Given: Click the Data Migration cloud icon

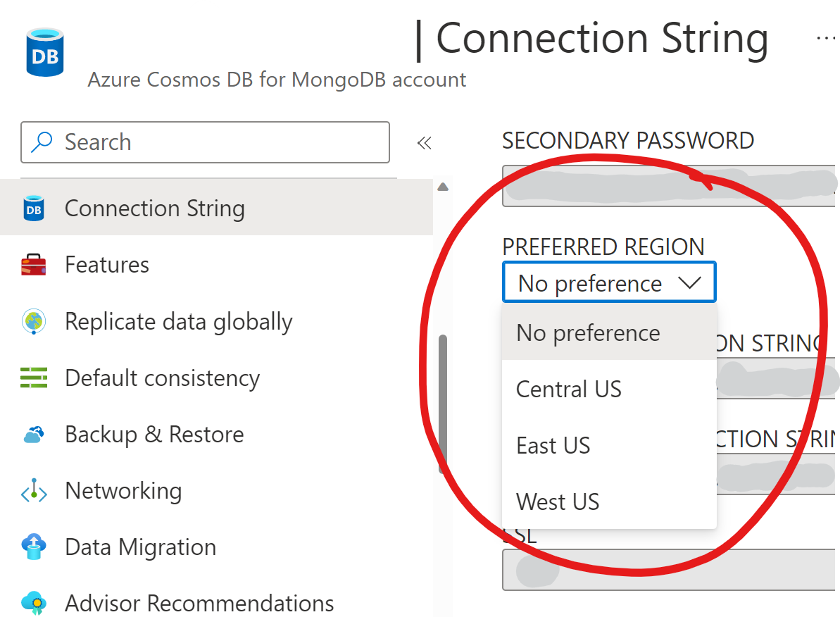Looking at the screenshot, I should click(34, 547).
